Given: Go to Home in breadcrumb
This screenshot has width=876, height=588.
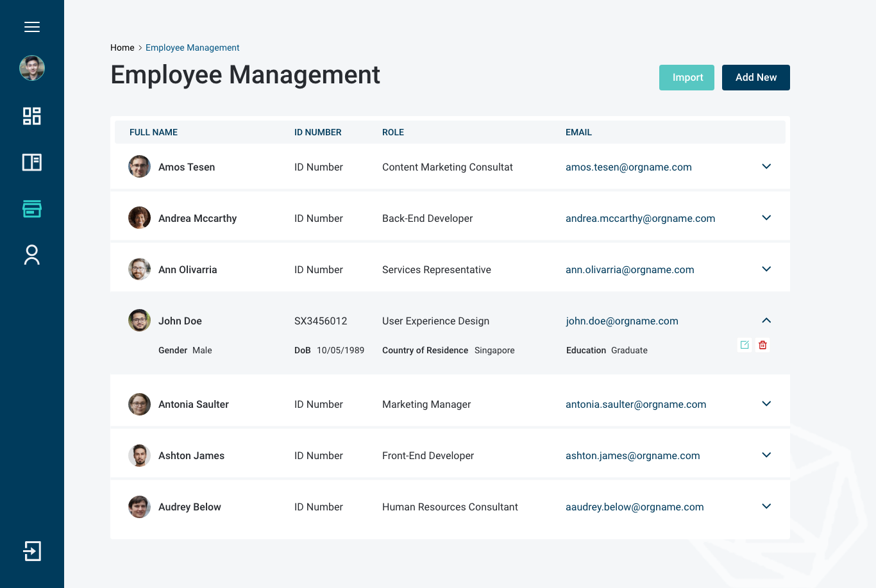Looking at the screenshot, I should (122, 47).
